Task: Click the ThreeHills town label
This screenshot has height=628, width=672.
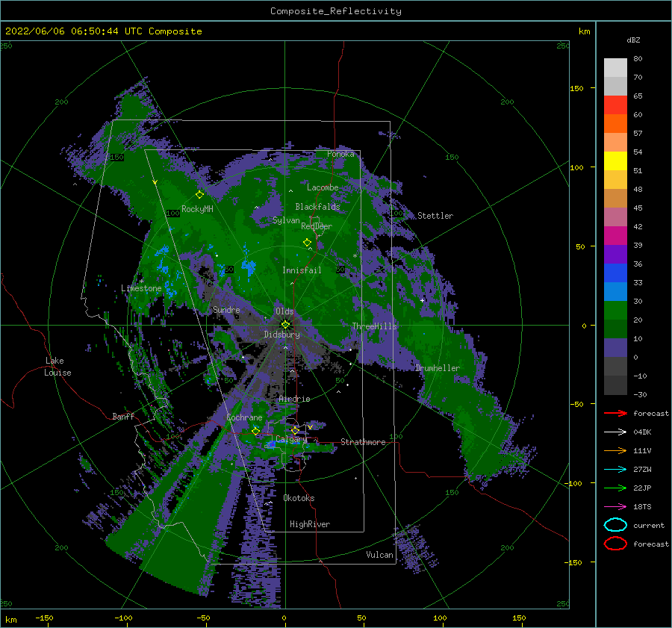Action: (x=375, y=326)
